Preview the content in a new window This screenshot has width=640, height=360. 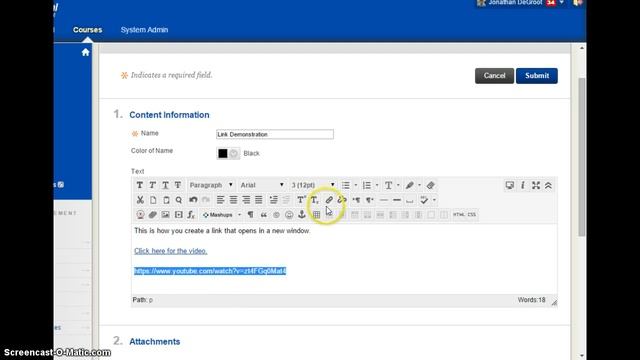(509, 185)
